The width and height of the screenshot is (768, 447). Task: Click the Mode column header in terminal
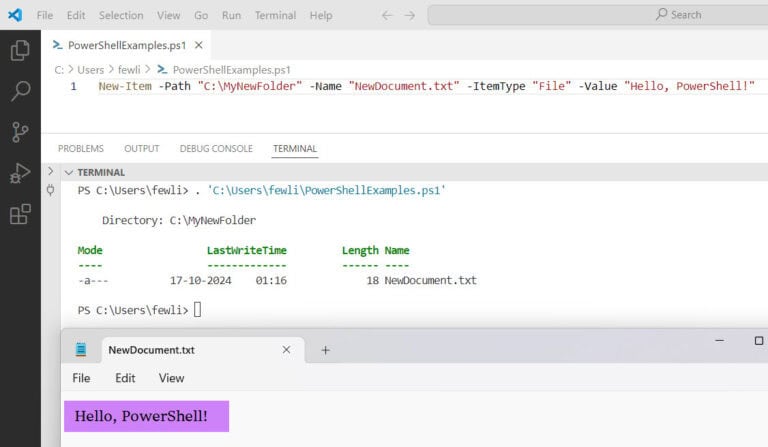(x=90, y=251)
